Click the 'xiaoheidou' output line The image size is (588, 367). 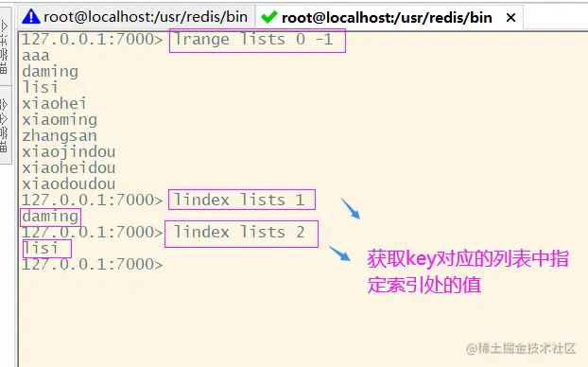tap(69, 167)
